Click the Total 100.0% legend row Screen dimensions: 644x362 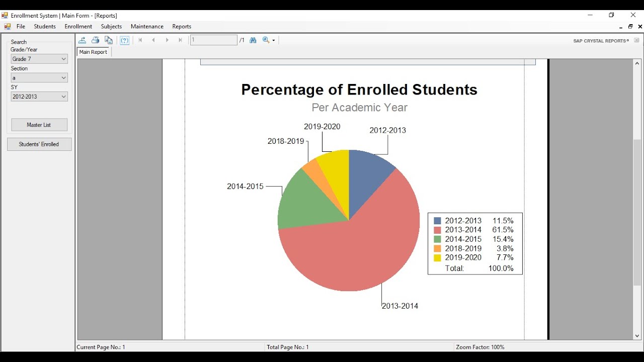479,268
